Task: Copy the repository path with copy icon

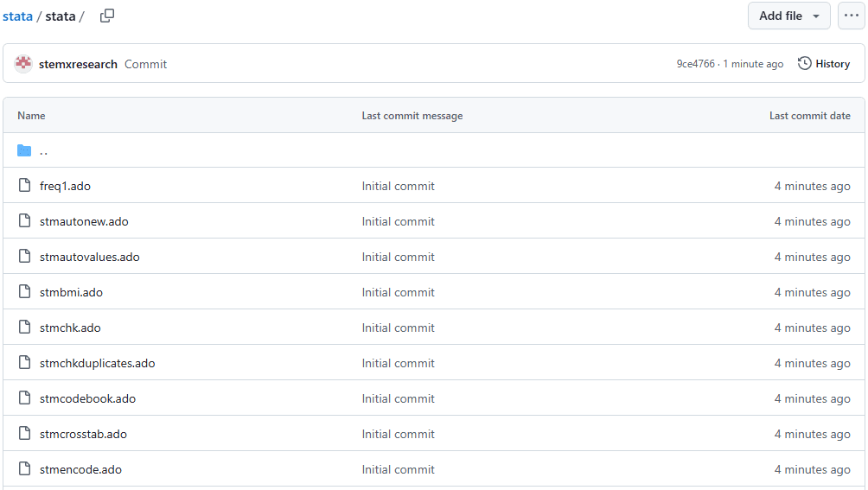Action: tap(107, 16)
